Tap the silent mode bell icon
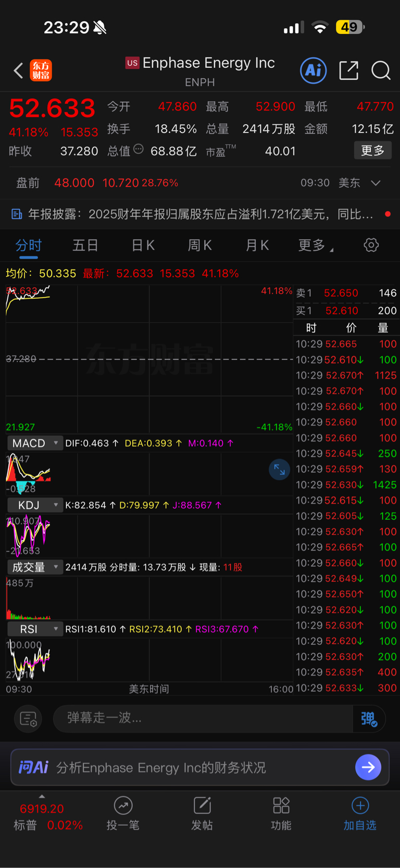Viewport: 400px width, 868px height. click(x=100, y=27)
